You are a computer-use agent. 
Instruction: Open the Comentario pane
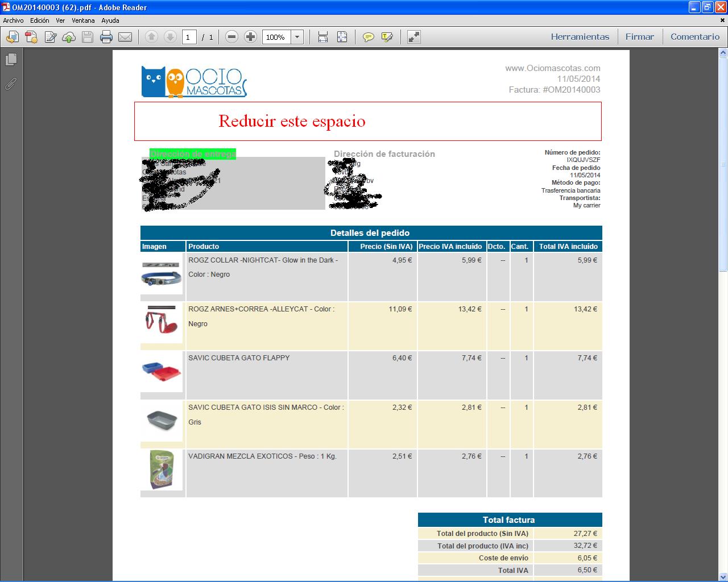[x=695, y=37]
